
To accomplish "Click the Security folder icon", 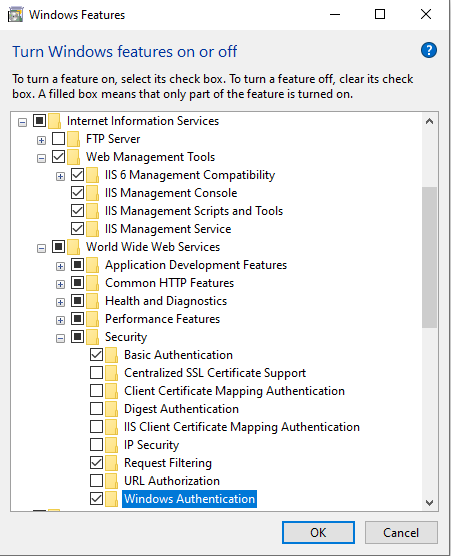I will tap(93, 337).
